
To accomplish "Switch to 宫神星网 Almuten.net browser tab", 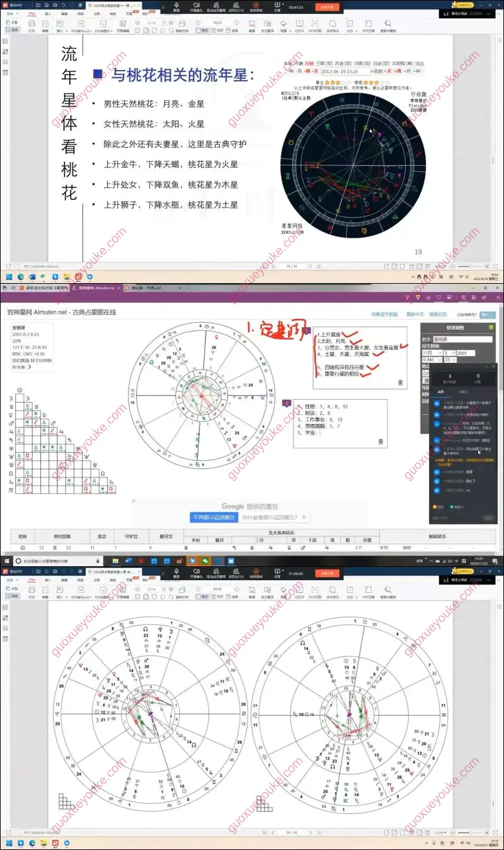I will [x=96, y=287].
